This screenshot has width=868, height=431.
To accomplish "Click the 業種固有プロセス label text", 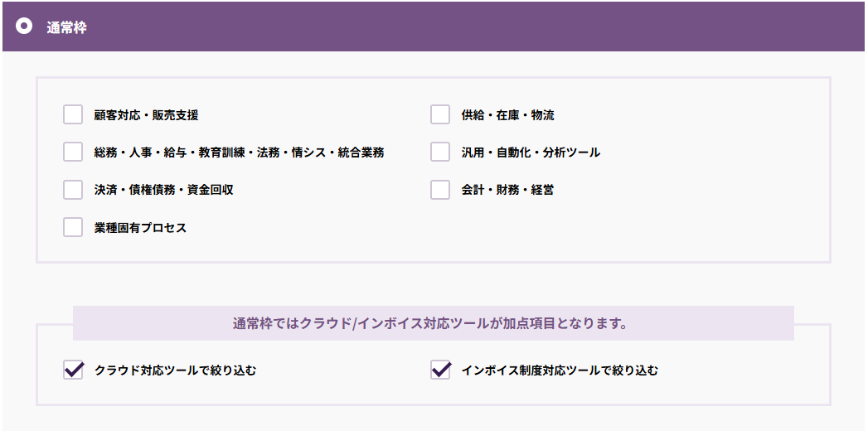I will coord(140,227).
